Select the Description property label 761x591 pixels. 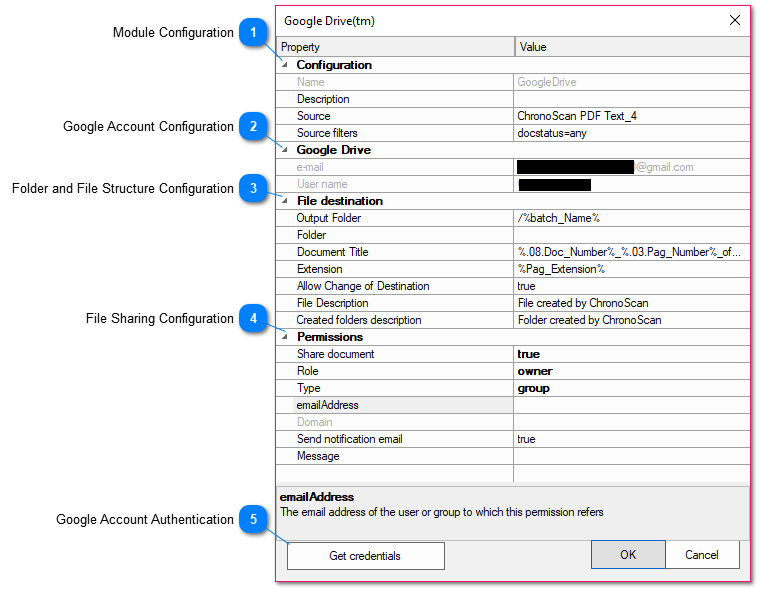(323, 99)
